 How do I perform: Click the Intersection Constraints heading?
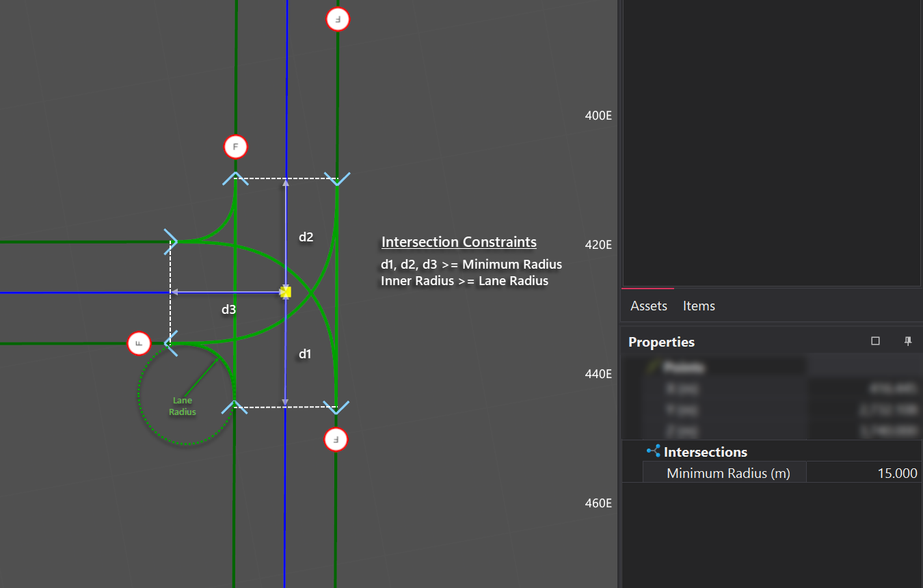459,242
